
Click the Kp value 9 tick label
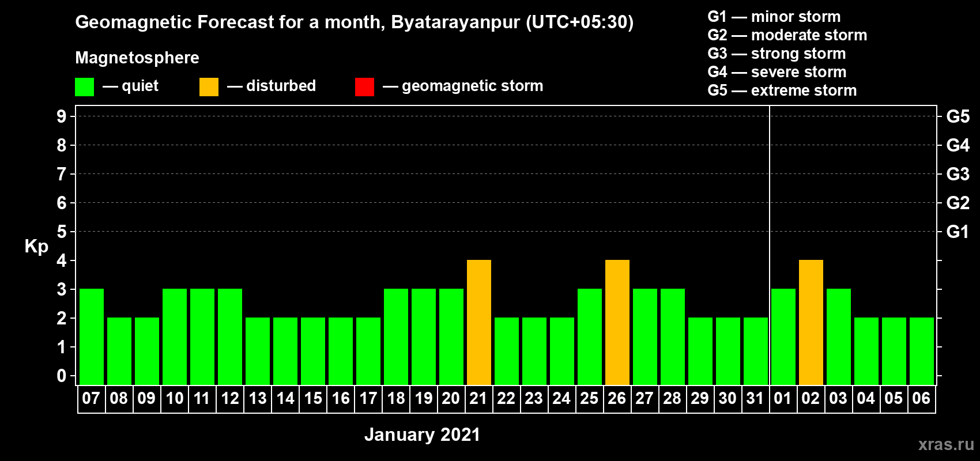pos(62,116)
